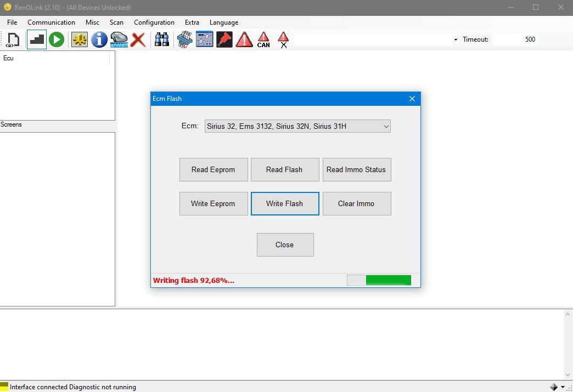
Task: Click the green play start icon
Action: pos(57,39)
